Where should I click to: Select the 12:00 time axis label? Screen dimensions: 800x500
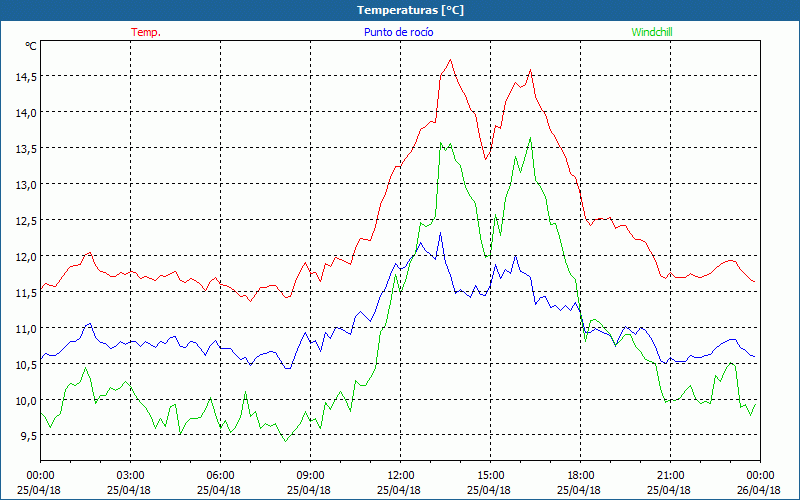(x=401, y=475)
